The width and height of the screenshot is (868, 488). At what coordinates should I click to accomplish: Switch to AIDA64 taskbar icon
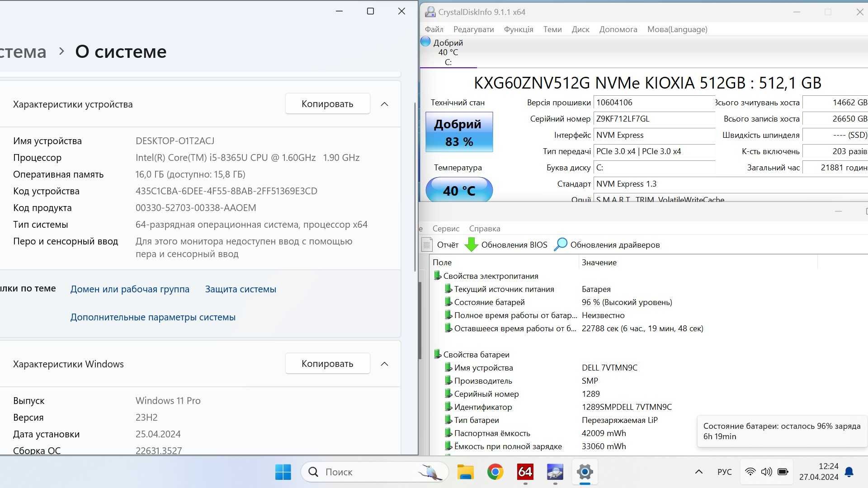525,472
